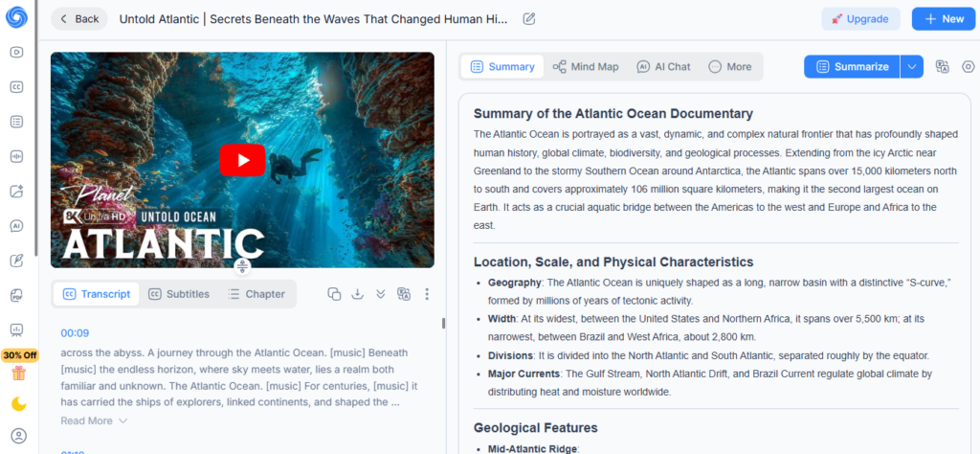Jump to the 00:09 timestamp

point(75,333)
